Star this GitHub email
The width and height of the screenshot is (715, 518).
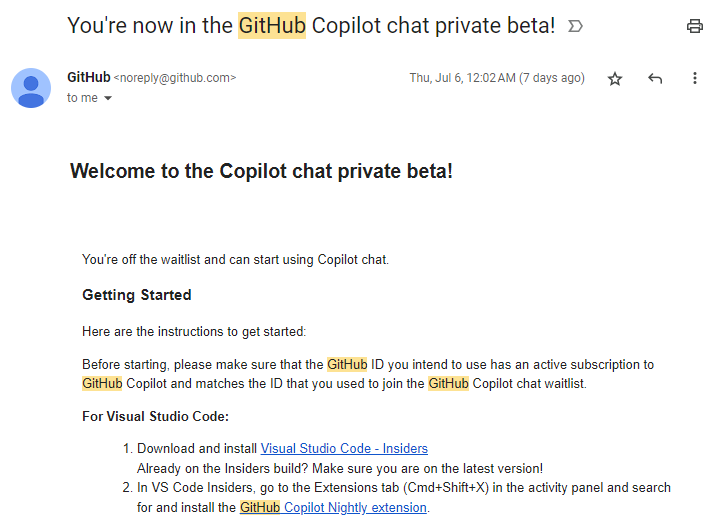615,79
